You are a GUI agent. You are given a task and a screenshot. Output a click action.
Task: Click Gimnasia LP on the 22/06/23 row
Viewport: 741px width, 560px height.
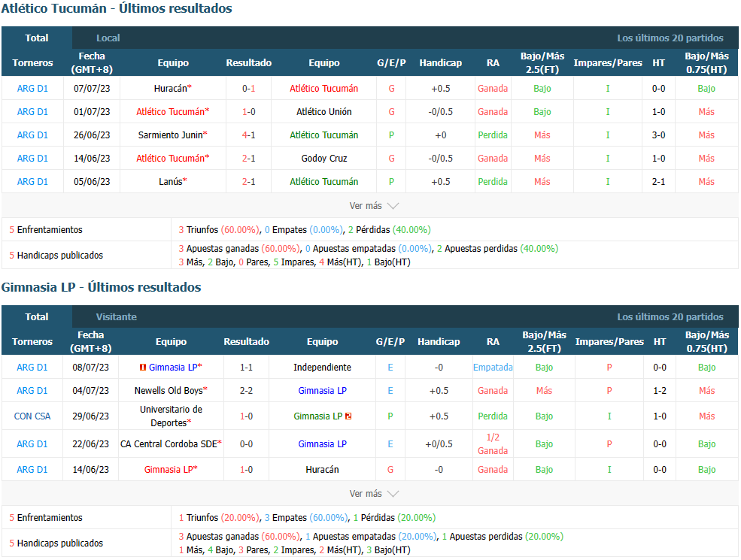point(322,444)
